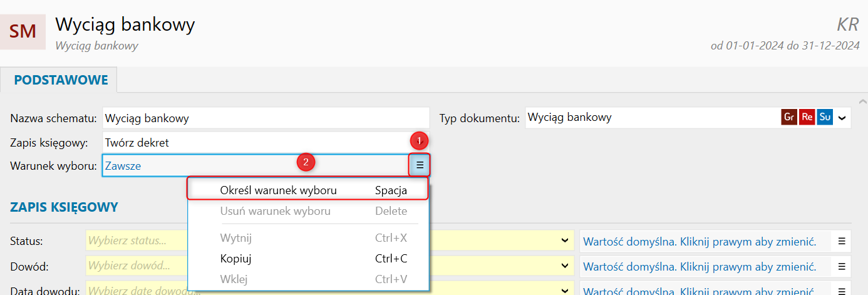
Task: Select 'Kopiuj' in the context menu
Action: (235, 258)
